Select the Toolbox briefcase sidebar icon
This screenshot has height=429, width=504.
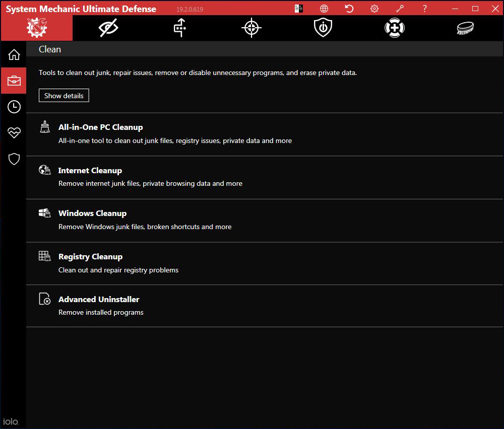pos(14,81)
